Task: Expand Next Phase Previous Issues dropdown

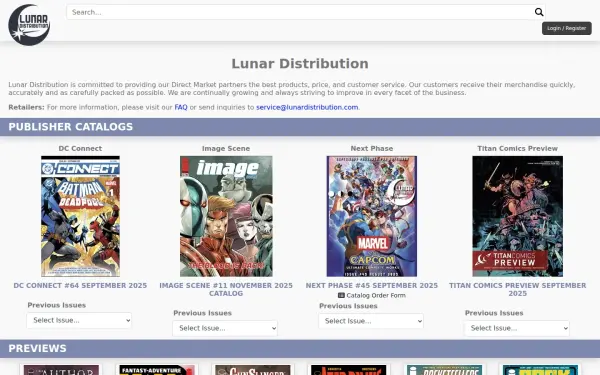Action: point(371,321)
